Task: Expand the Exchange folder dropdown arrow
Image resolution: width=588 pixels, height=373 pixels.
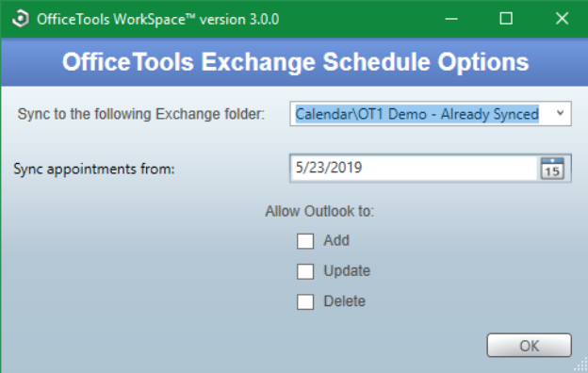Action: pyautogui.click(x=561, y=113)
